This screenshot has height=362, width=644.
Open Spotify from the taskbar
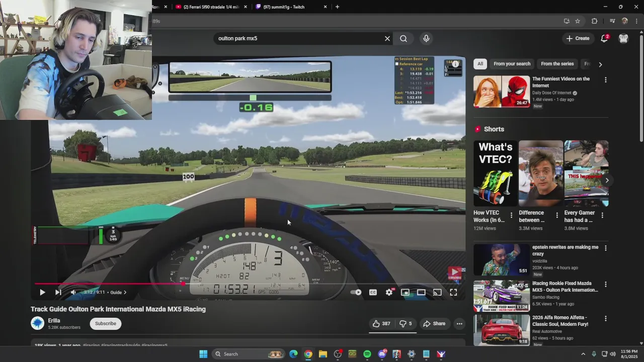(367, 354)
